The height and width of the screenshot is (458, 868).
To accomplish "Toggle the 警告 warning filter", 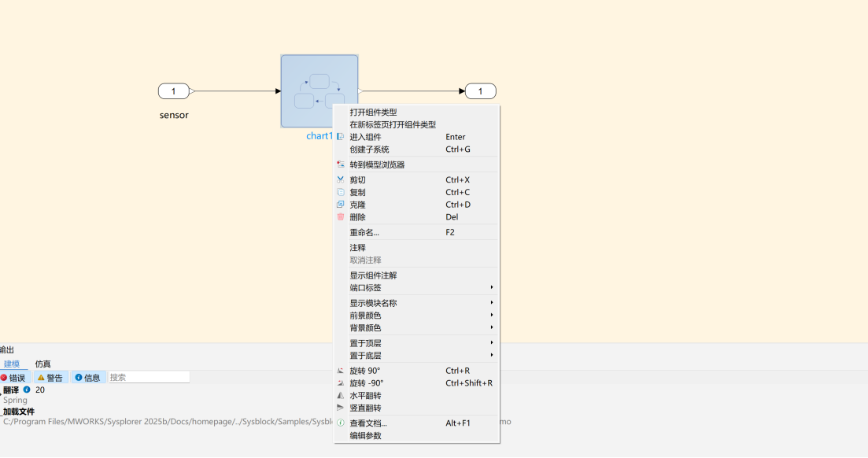I will coord(50,378).
